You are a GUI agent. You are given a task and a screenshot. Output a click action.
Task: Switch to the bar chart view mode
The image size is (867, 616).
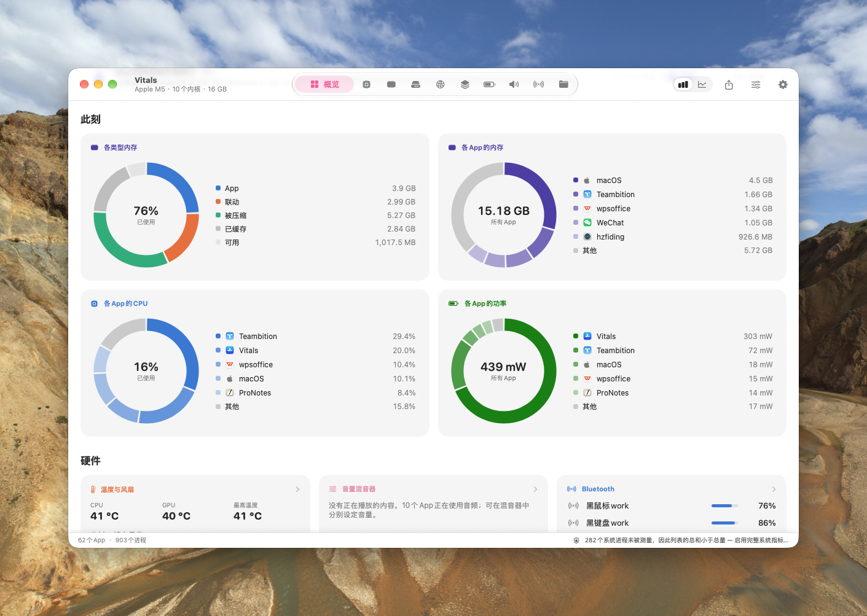point(683,85)
